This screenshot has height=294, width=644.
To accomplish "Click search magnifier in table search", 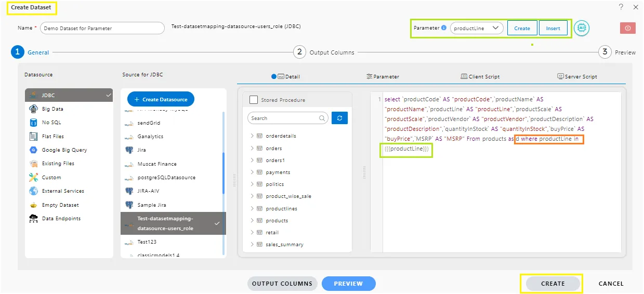I will click(x=322, y=118).
